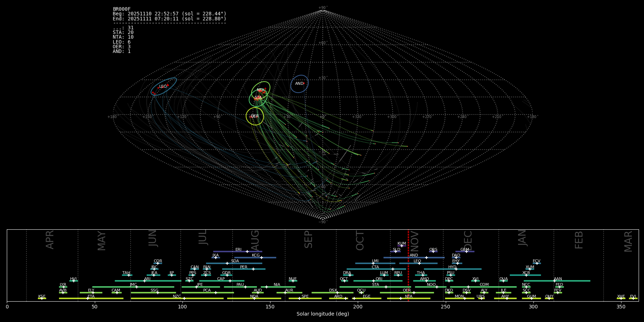Select the HYD shower label in timeline
The image size is (644, 322).
tap(452, 267)
